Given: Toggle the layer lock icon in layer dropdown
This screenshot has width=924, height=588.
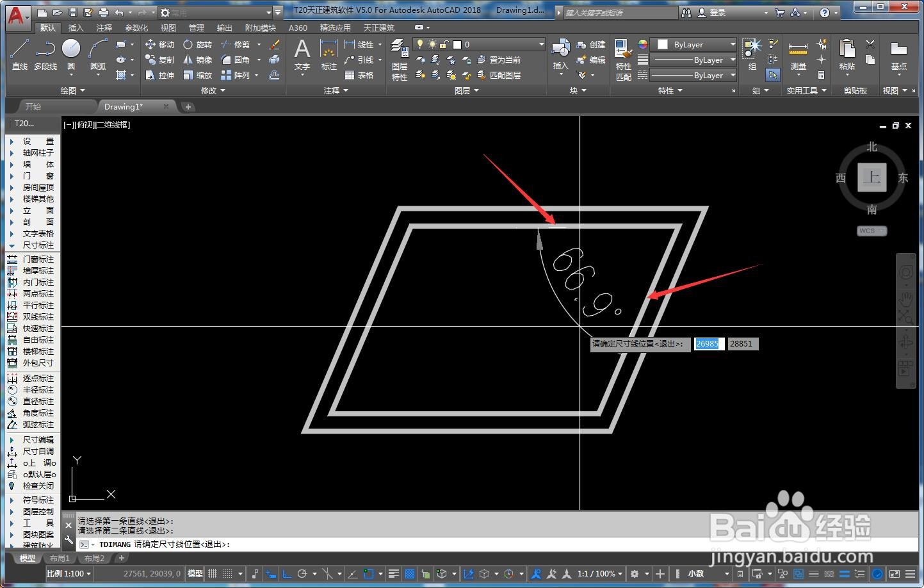Looking at the screenshot, I should click(444, 44).
